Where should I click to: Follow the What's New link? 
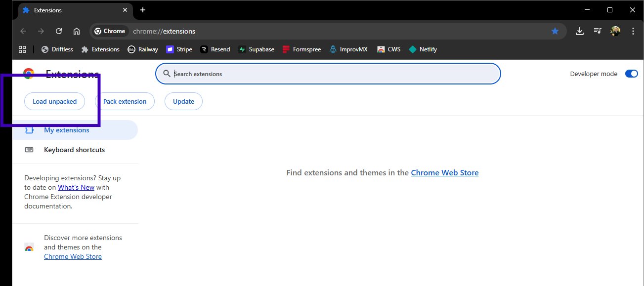76,187
